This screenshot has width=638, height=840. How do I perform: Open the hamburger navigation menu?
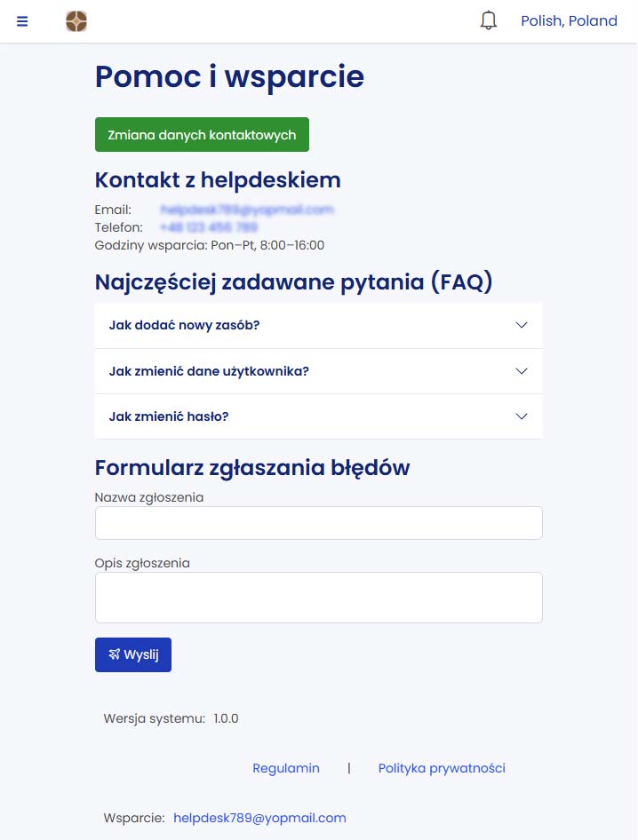pos(22,21)
